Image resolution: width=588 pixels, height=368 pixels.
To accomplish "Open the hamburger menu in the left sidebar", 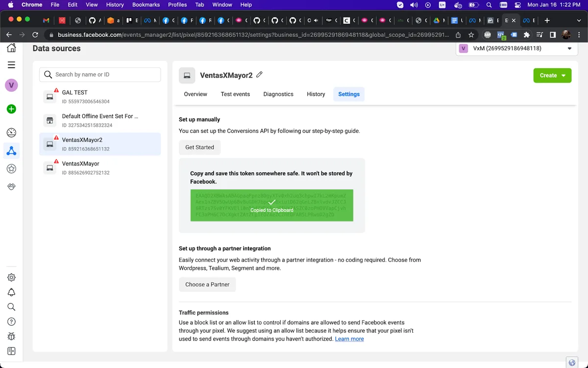I will click(11, 65).
